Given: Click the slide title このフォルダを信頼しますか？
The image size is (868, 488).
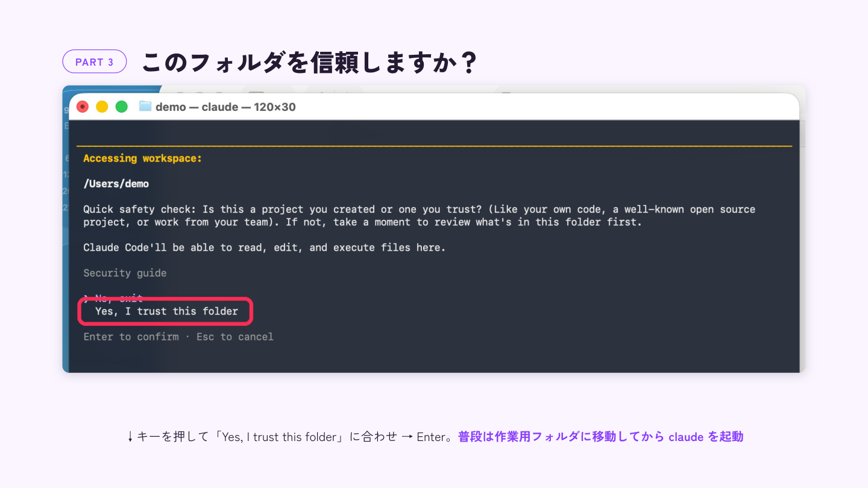Looking at the screenshot, I should tap(309, 62).
